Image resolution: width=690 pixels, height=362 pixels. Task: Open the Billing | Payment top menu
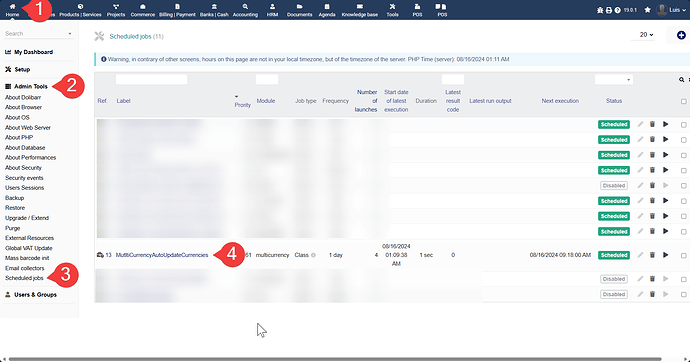(177, 10)
